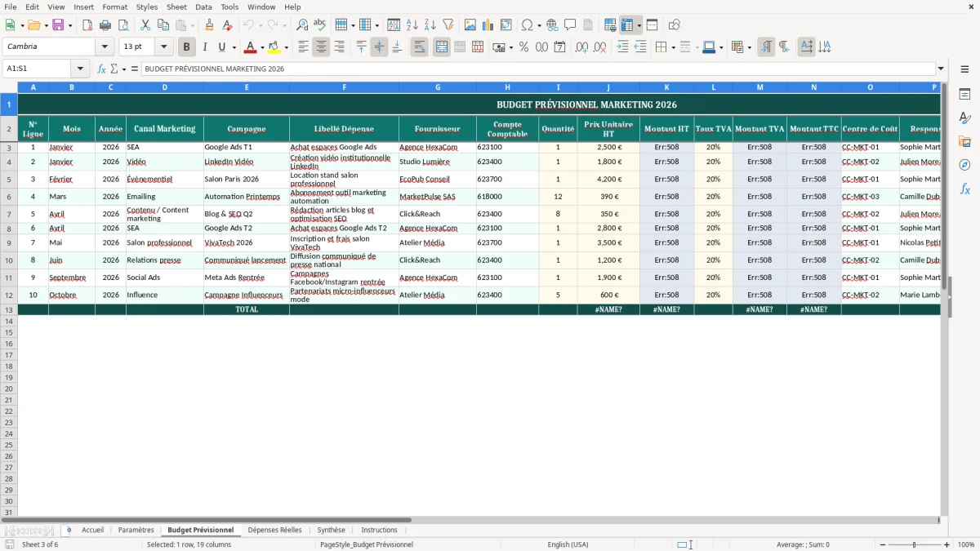Open the sidebar Properties panel

point(964,95)
